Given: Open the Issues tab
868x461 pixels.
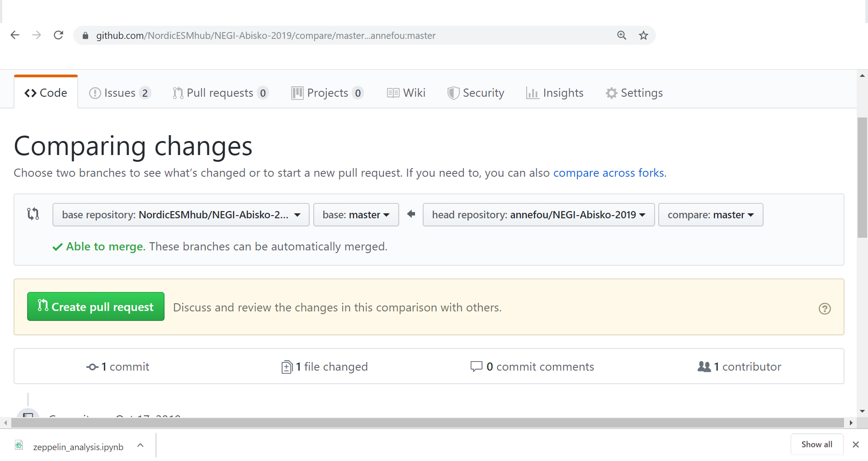Looking at the screenshot, I should pyautogui.click(x=120, y=93).
